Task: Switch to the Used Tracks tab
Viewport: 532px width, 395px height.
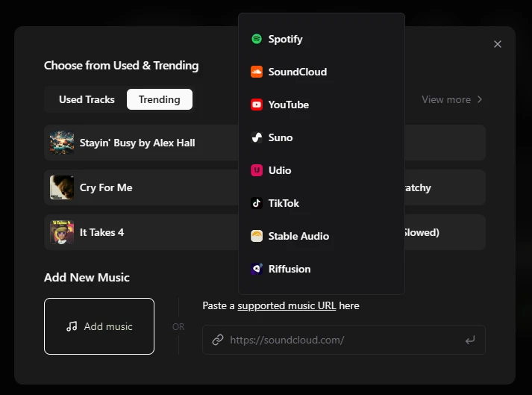Action: coord(87,99)
